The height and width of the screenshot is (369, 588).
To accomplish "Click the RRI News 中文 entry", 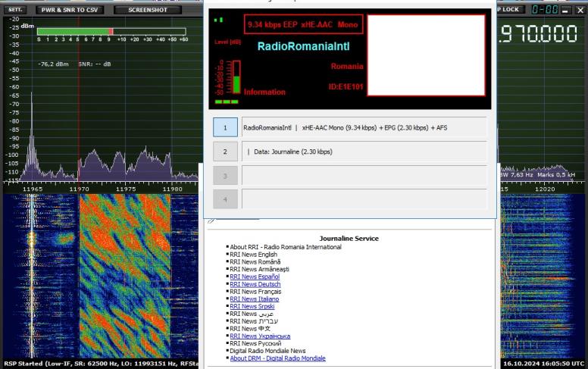I will point(250,329).
